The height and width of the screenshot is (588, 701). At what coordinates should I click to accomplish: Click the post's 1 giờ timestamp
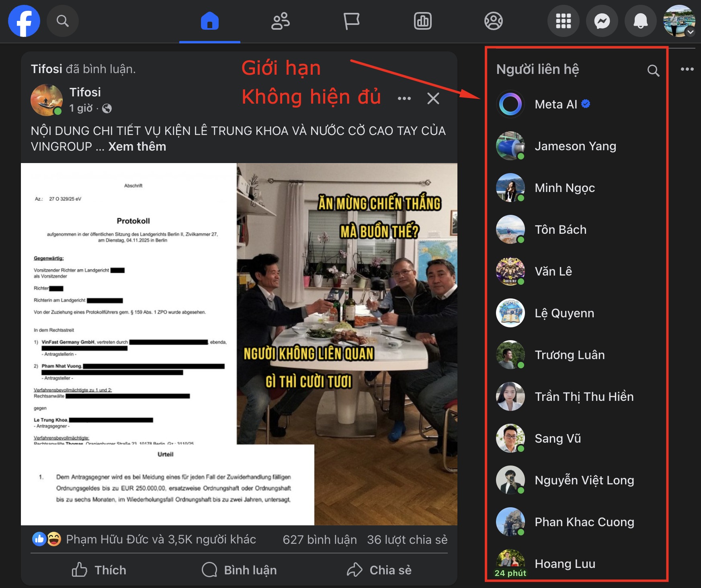(x=81, y=108)
